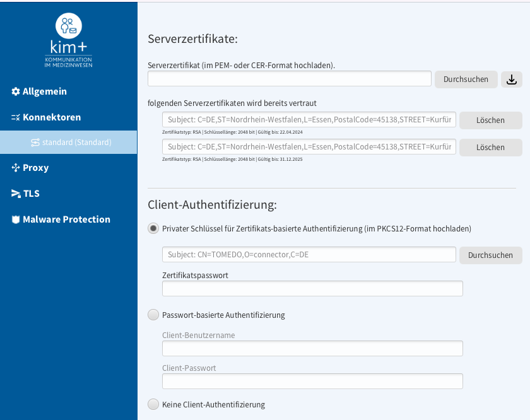Click the gear icon beside Allgemein
The image size is (530, 420).
tap(16, 91)
